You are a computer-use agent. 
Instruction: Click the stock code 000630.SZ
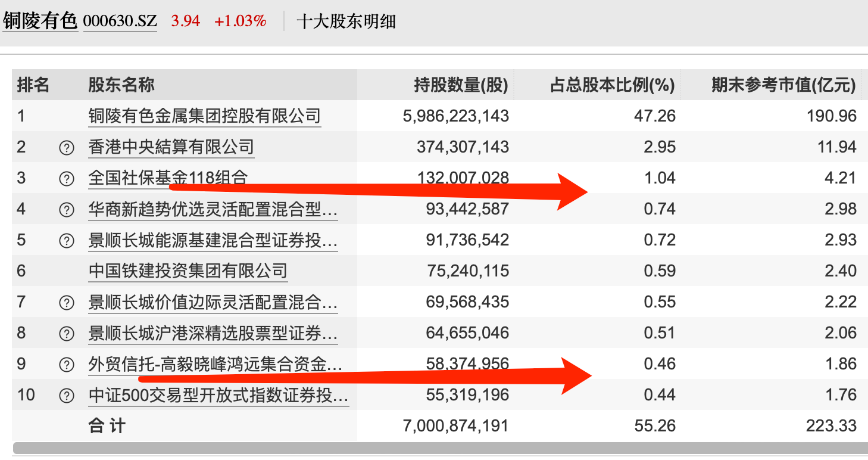point(120,21)
